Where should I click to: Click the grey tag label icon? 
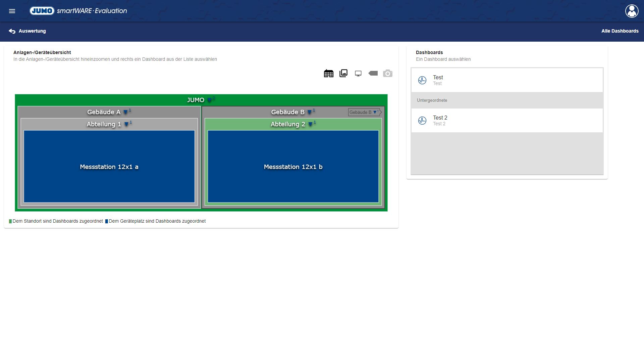[373, 73]
